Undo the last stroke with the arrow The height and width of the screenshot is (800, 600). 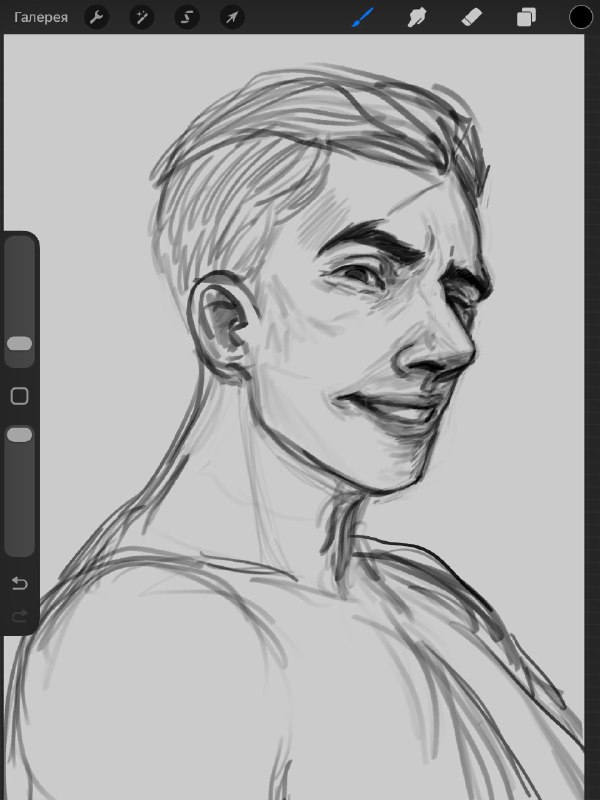(x=19, y=583)
